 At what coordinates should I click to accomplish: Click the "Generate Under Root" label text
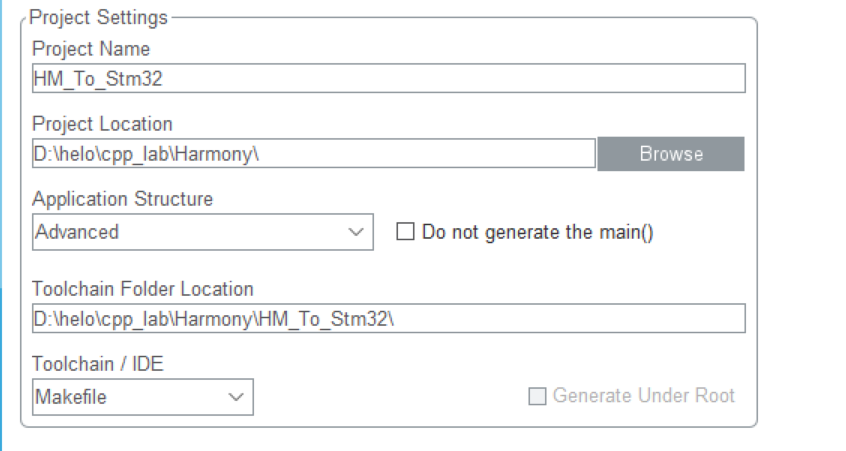point(643,396)
